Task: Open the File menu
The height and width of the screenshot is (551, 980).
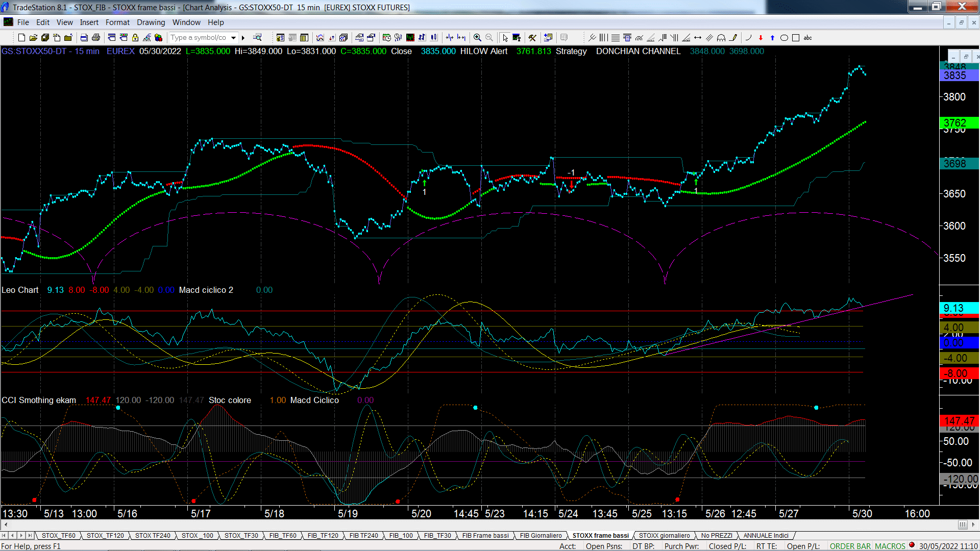Action: (23, 22)
